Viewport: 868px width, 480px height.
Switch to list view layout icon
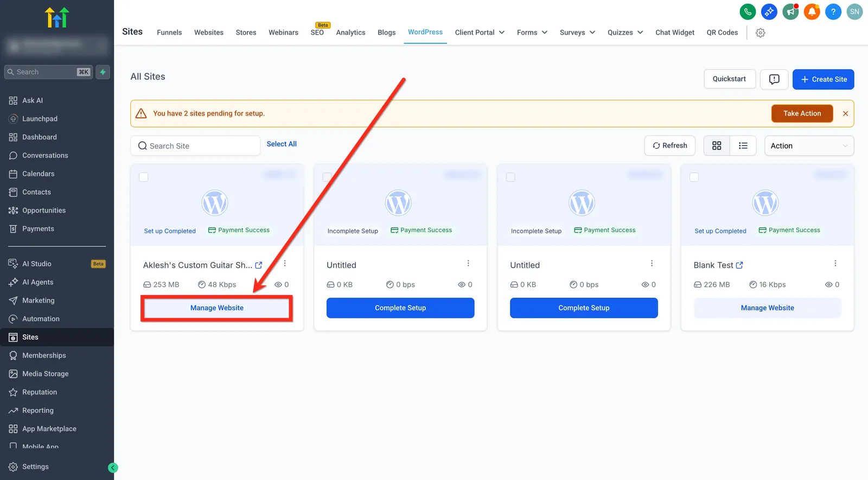[x=743, y=145]
